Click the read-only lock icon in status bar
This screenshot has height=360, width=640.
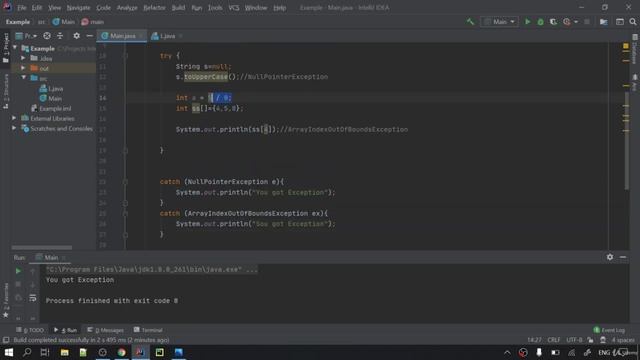tap(590, 340)
